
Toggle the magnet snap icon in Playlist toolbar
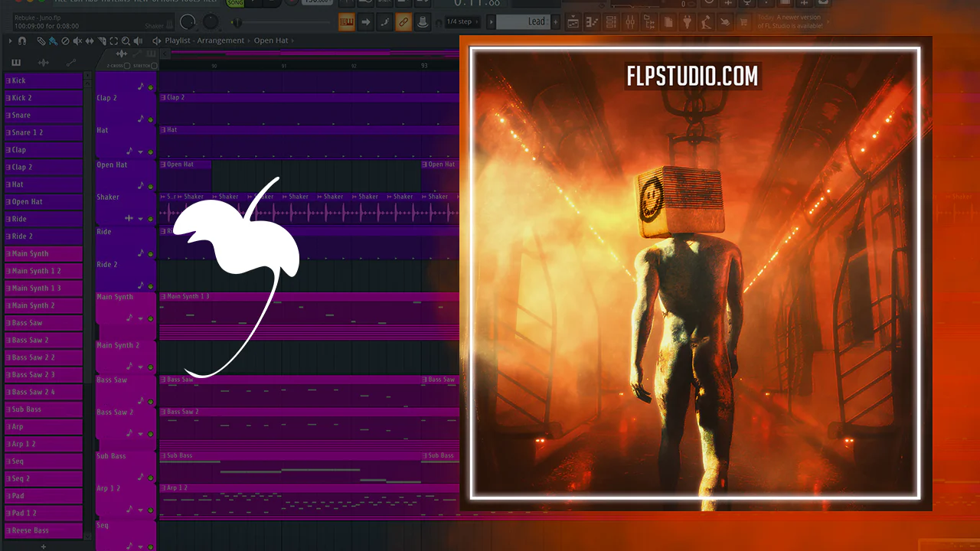22,41
